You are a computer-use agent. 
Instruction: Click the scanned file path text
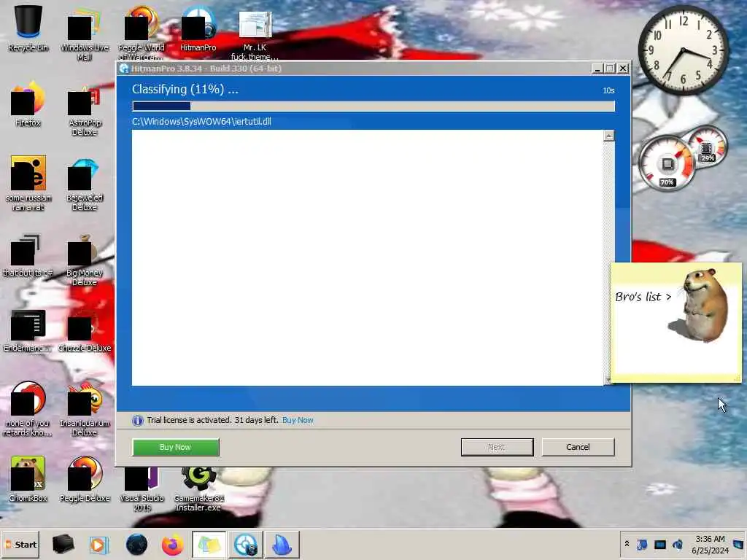point(201,122)
